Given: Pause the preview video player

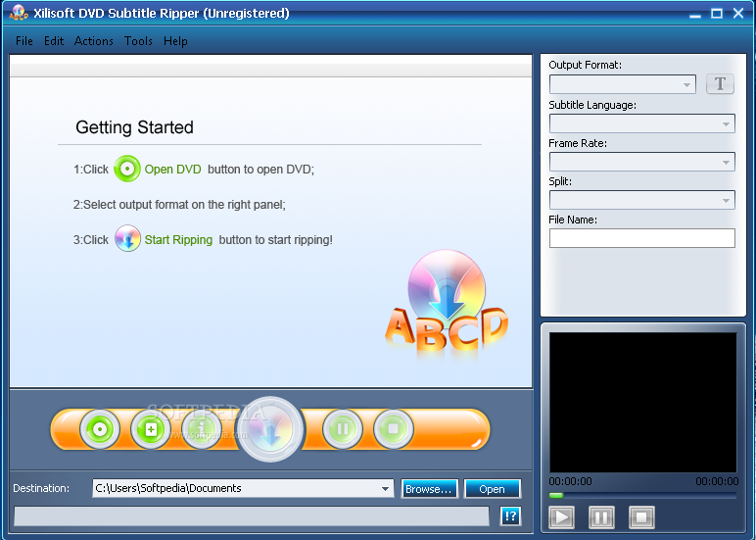Looking at the screenshot, I should pos(601,517).
